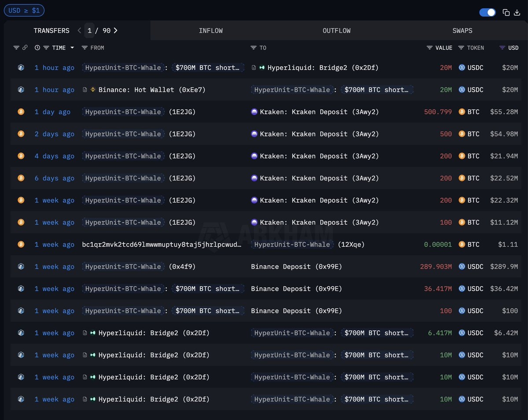Image resolution: width=528 pixels, height=420 pixels.
Task: Turn off the blue toggle switch
Action: pyautogui.click(x=488, y=12)
